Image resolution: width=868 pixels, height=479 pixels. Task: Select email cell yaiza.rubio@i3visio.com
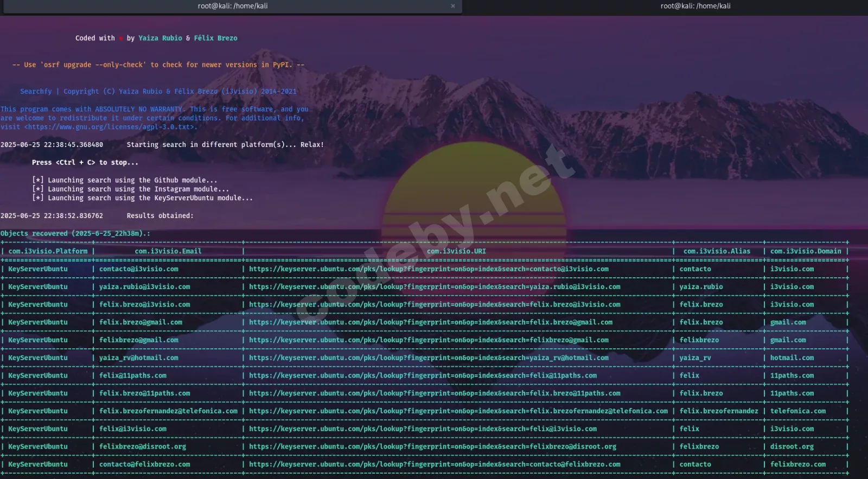144,287
